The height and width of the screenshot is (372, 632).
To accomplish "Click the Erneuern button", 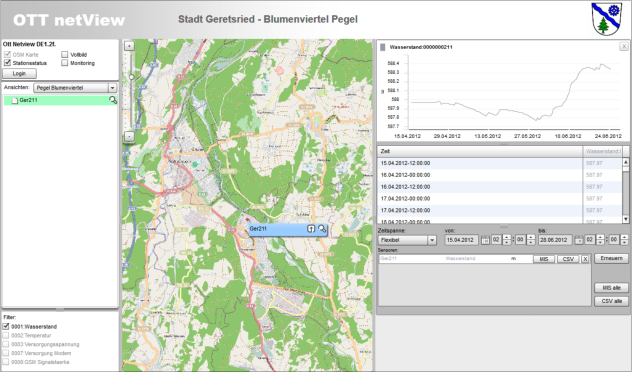I will click(611, 258).
